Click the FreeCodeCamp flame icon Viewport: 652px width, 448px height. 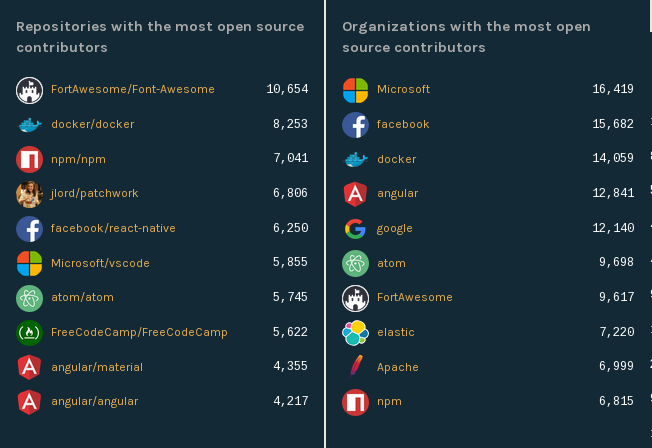tap(29, 333)
